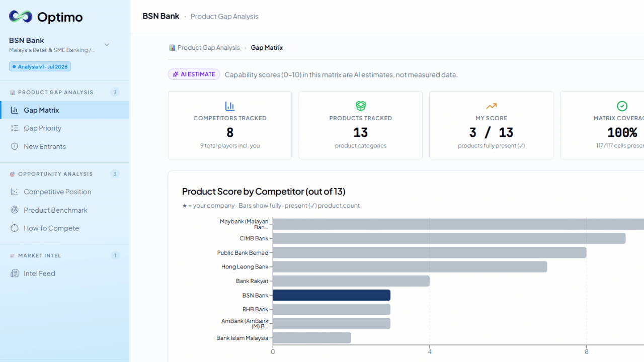Click the Products Tracked box icon
Viewport: 644px width, 362px height.
[x=361, y=106]
